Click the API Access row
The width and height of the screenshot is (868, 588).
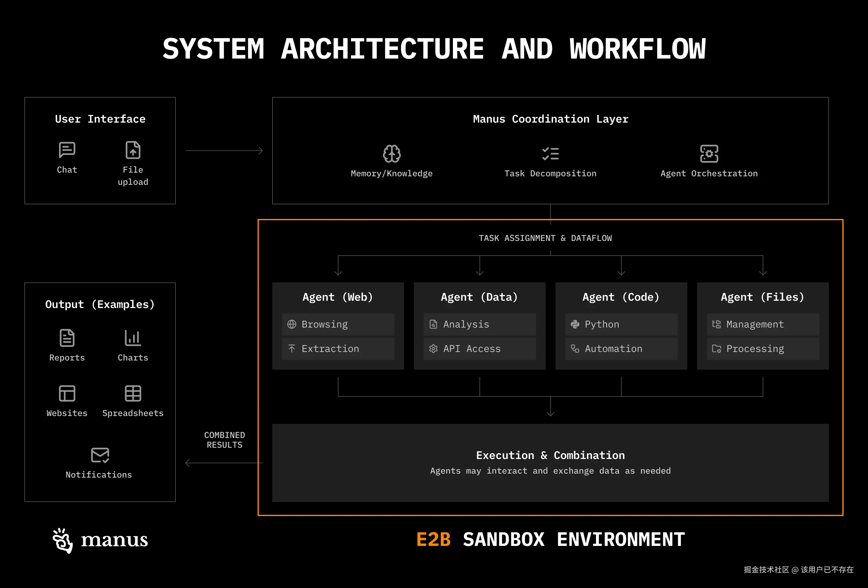tap(479, 349)
